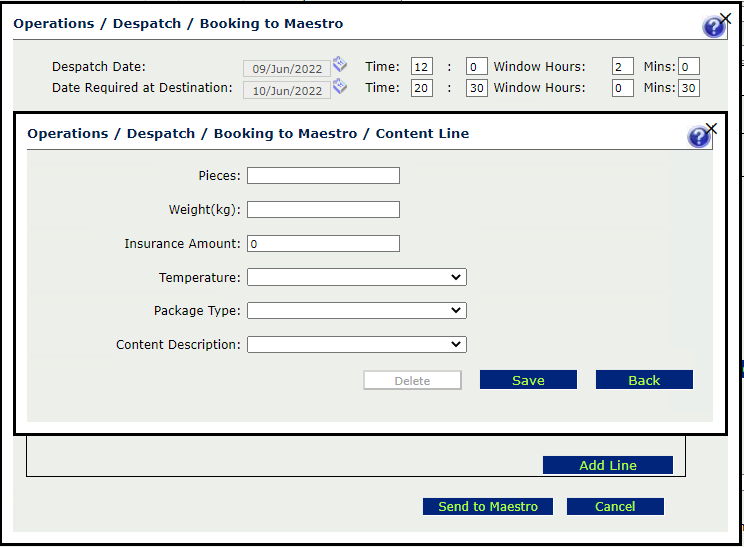
Task: Click Despatch Window Hours field showing 2
Action: (x=623, y=67)
